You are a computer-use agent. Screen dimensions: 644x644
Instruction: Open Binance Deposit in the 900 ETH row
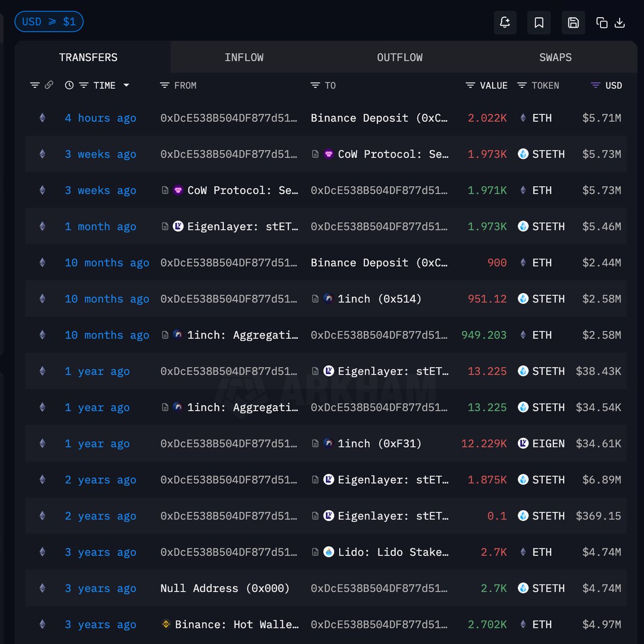pyautogui.click(x=379, y=263)
